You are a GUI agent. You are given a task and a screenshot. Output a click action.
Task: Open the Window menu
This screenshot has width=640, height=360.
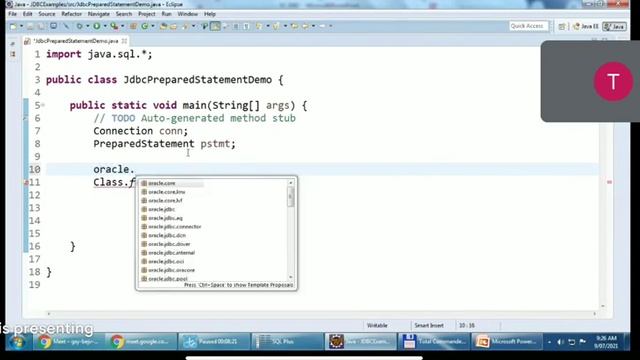[187, 14]
